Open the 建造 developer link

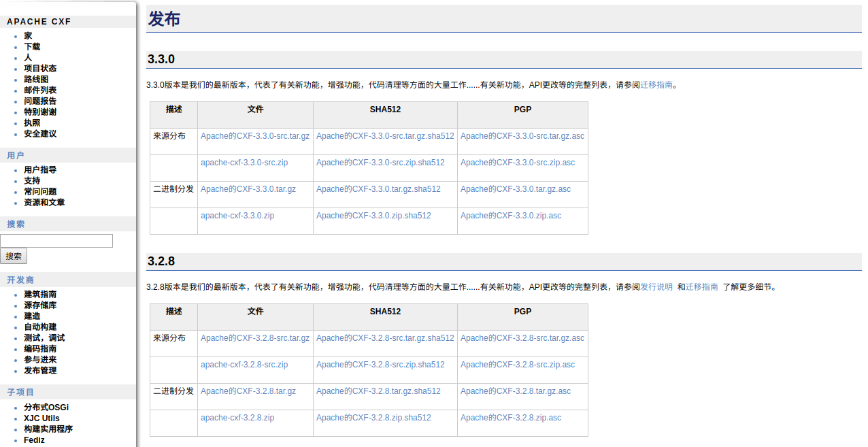(32, 316)
